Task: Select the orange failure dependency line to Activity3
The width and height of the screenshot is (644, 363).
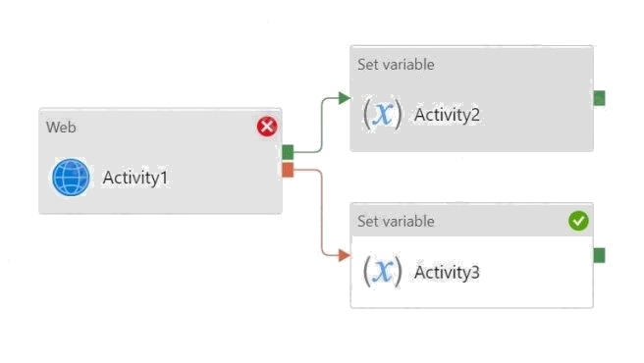Action: pyautogui.click(x=321, y=212)
